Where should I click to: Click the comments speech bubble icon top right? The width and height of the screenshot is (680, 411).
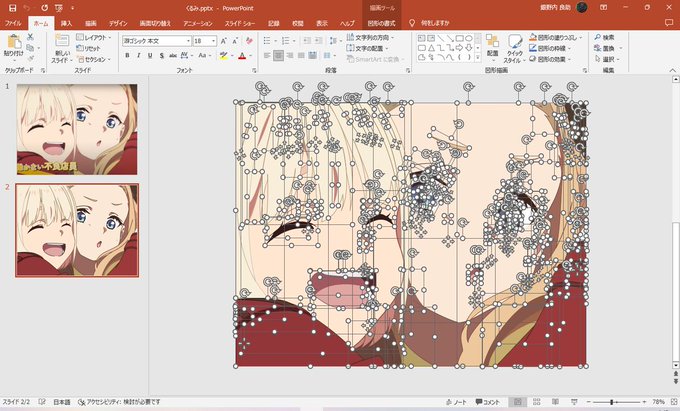[669, 23]
